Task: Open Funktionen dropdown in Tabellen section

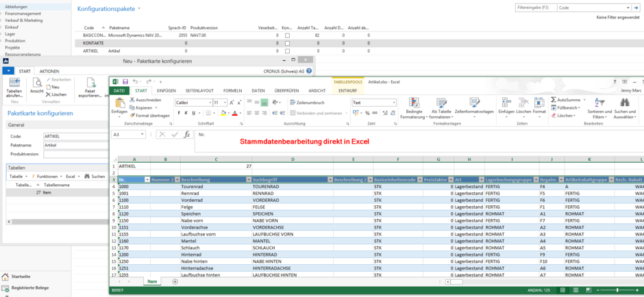Action: pos(47,176)
